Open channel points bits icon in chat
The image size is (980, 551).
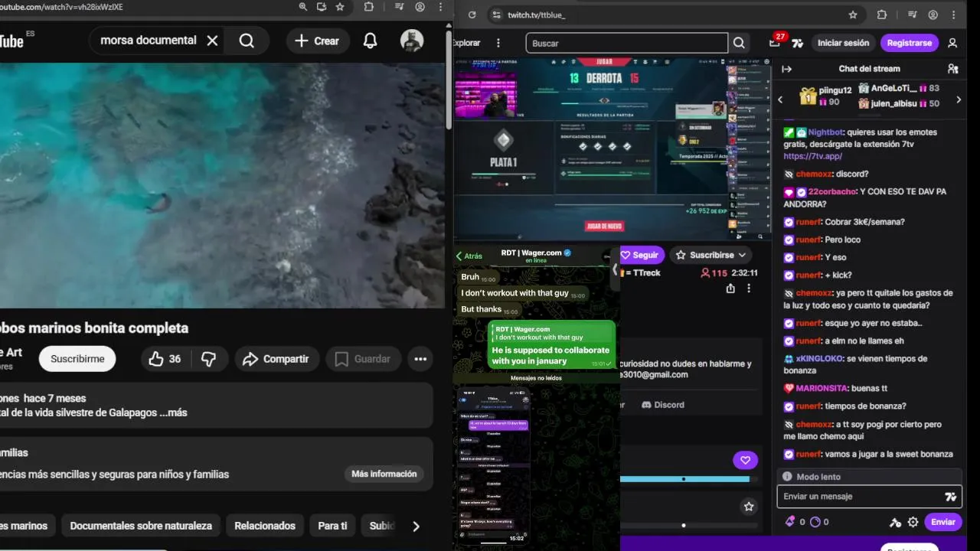click(790, 522)
